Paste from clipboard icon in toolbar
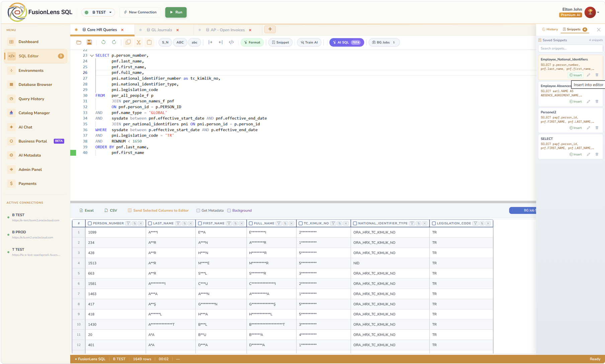Screen dimensions: 605x364 pos(149,42)
